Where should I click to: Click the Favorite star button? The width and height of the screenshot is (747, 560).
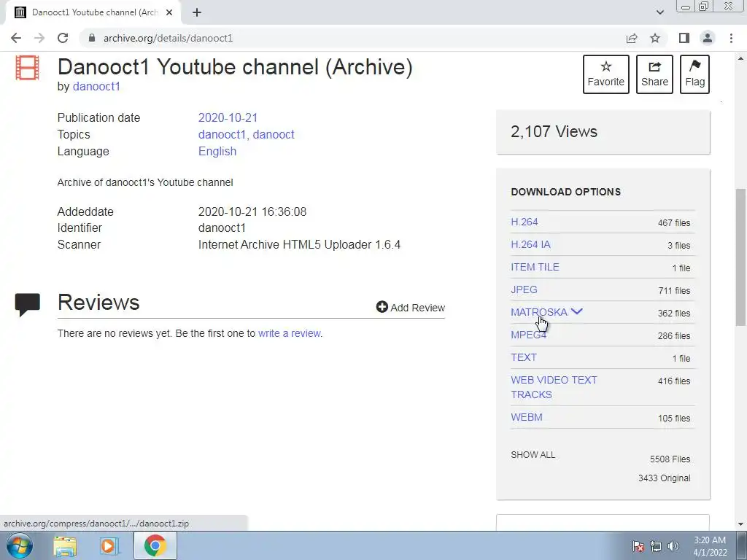(x=606, y=74)
